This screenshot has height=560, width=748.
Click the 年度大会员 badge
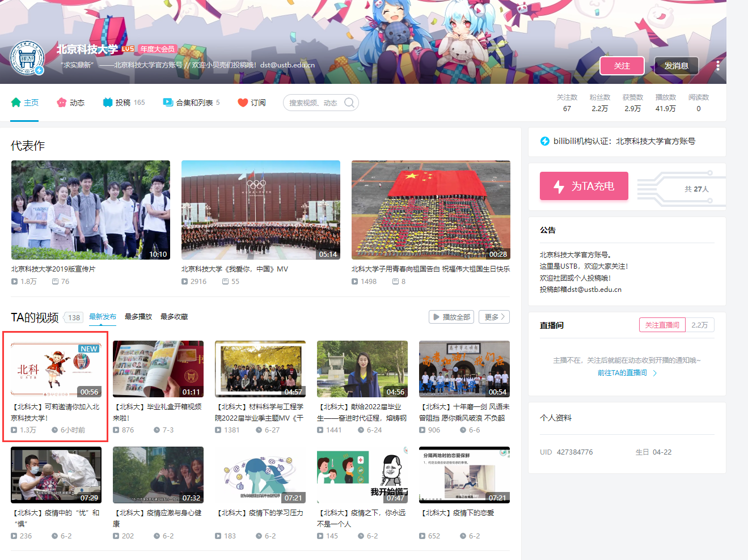(157, 49)
